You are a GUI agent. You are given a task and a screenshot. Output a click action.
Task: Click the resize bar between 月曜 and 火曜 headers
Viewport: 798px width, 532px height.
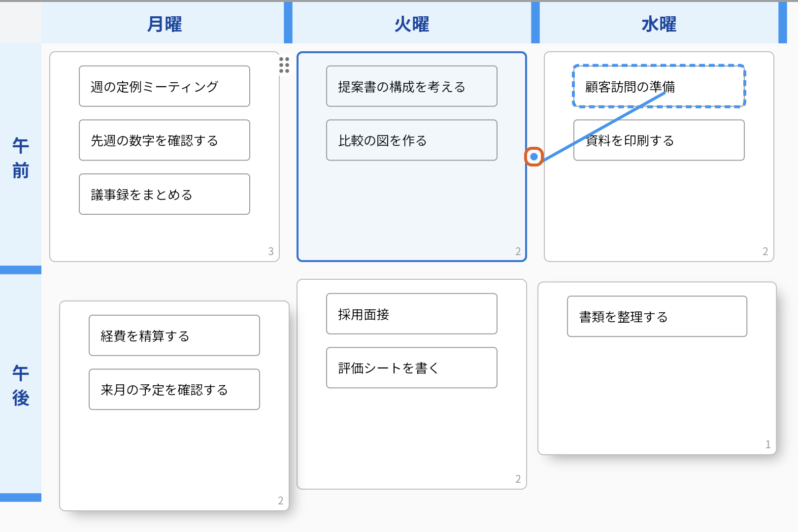coord(288,23)
